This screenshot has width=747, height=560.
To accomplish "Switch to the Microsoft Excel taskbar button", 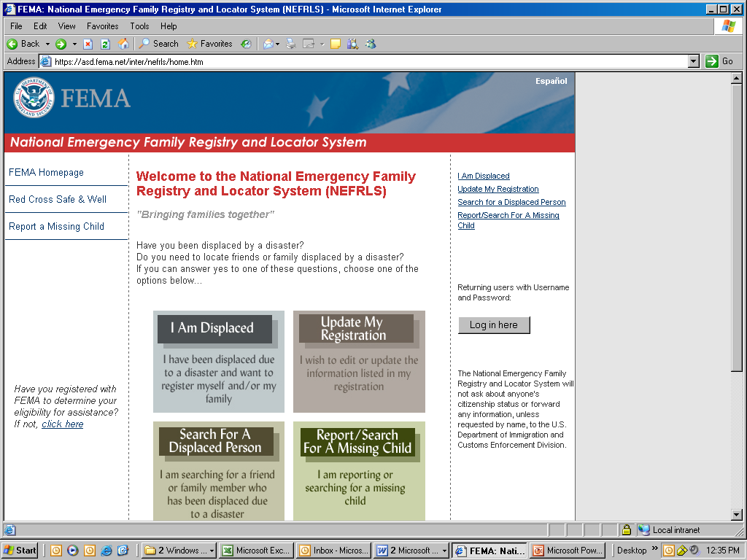I will point(256,551).
